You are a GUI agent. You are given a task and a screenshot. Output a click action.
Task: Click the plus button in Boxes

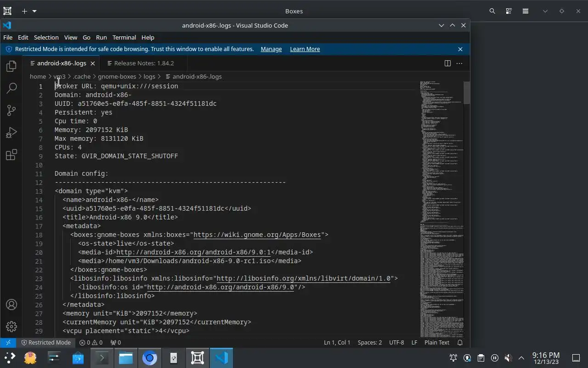pyautogui.click(x=24, y=11)
